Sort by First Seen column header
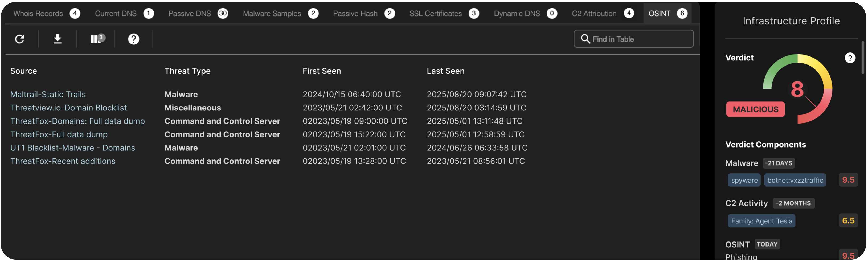This screenshot has height=262, width=868. pyautogui.click(x=321, y=71)
